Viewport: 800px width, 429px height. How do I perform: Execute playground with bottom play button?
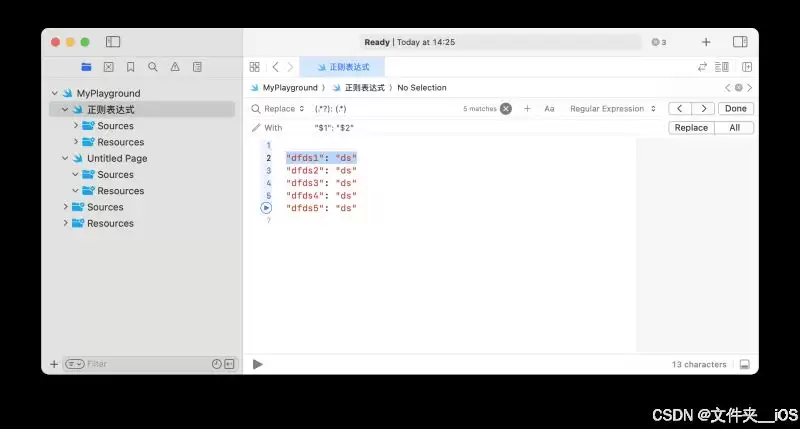258,364
